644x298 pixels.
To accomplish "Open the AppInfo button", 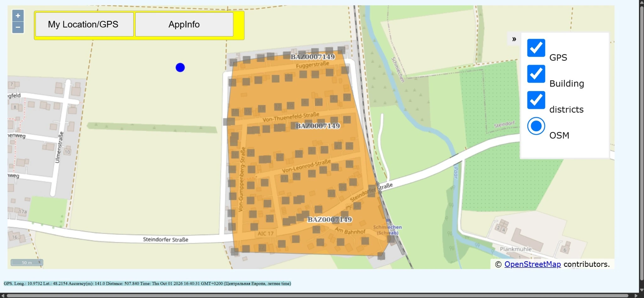I will point(184,24).
